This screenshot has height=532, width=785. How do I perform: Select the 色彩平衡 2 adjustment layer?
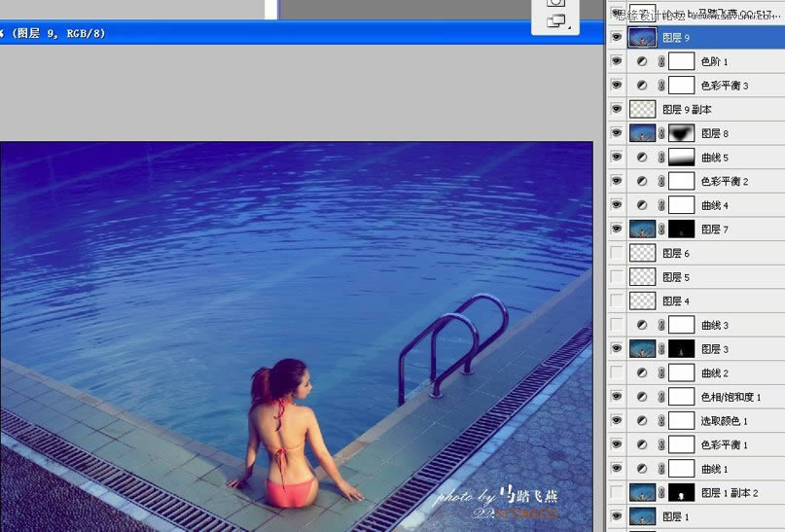pyautogui.click(x=724, y=181)
